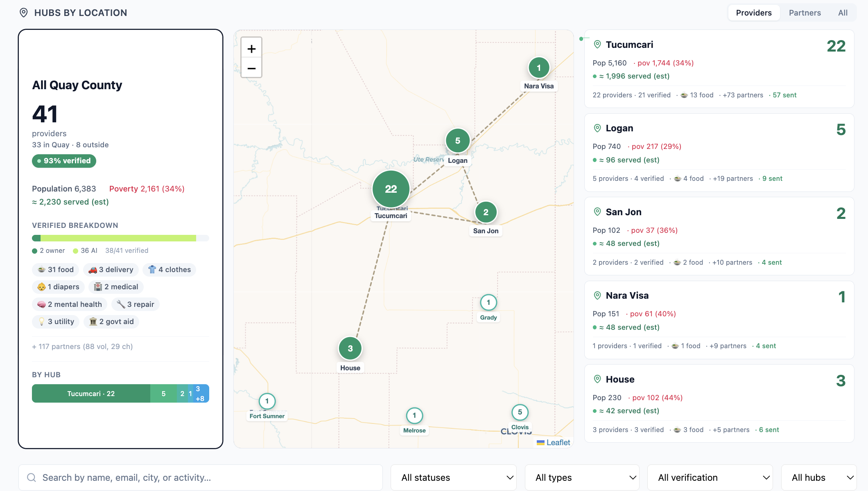Viewport: 868px width, 491px height.
Task: Click the 31 food category chip
Action: tap(56, 270)
